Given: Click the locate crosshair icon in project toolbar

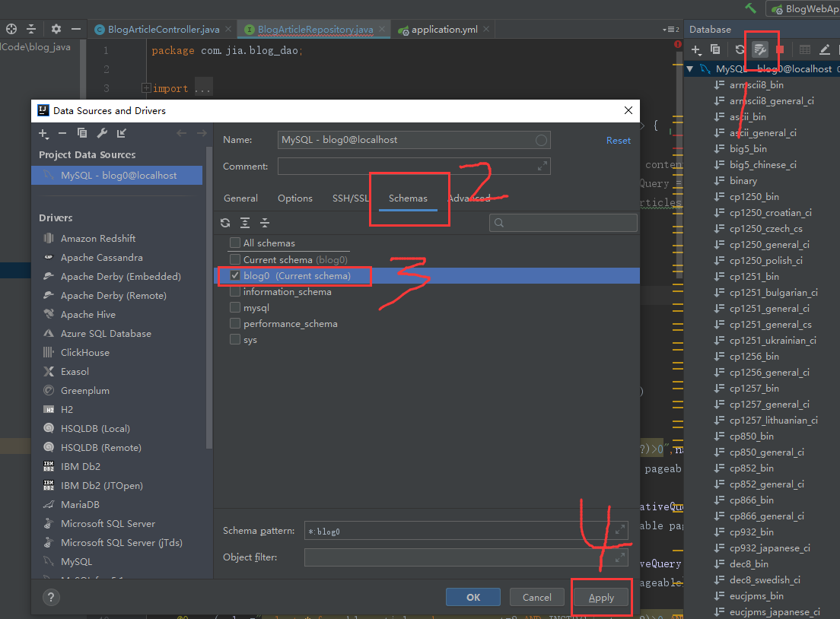Looking at the screenshot, I should coord(11,29).
